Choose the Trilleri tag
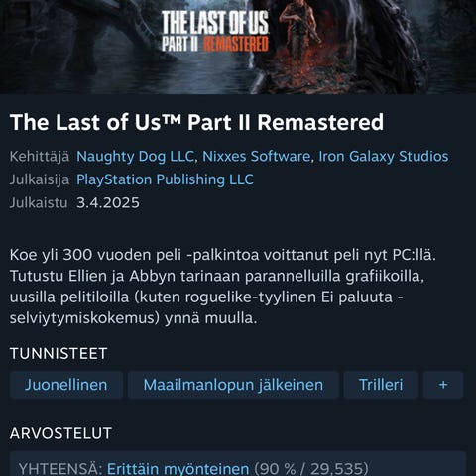This screenshot has width=476, height=476. coord(381,385)
